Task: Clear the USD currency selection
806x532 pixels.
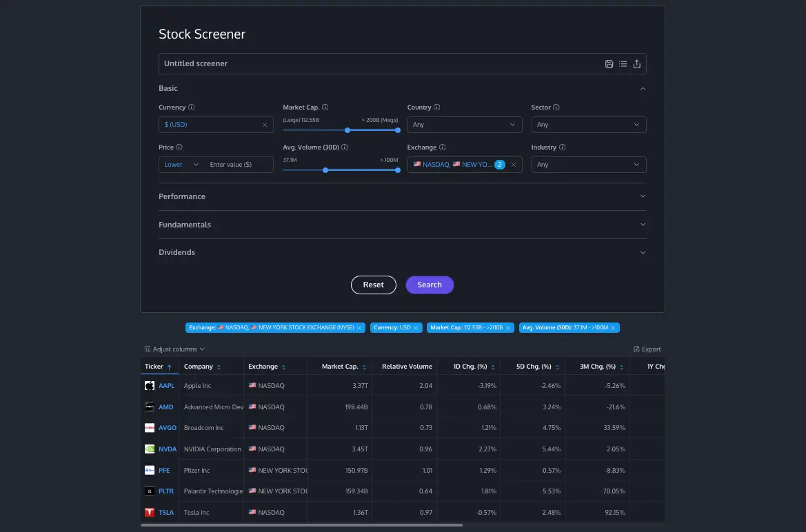Action: point(265,125)
